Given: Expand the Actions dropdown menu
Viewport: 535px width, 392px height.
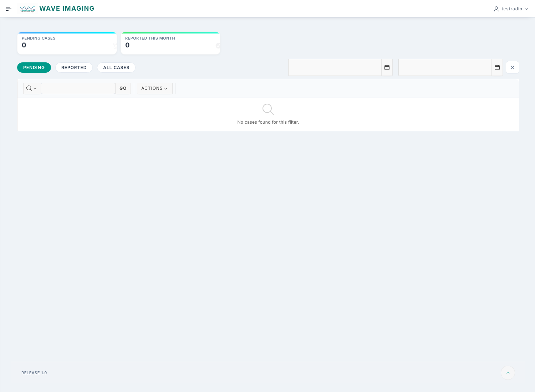Looking at the screenshot, I should point(154,88).
